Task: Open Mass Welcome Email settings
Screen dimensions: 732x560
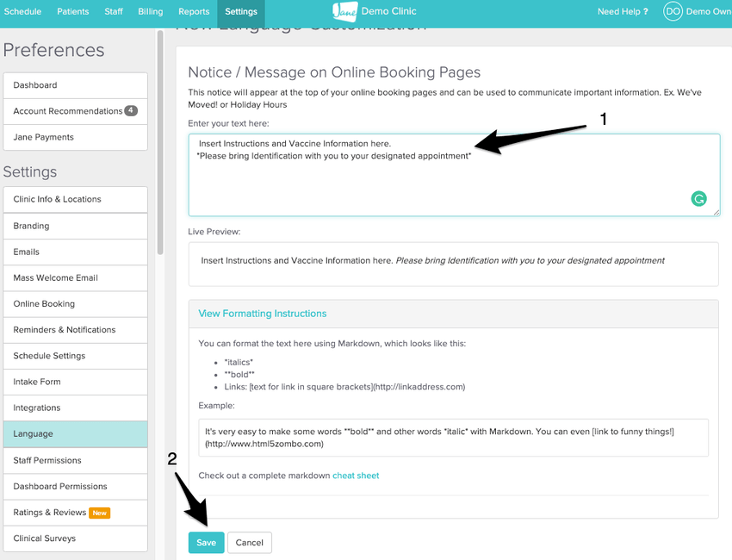Action: pyautogui.click(x=75, y=278)
